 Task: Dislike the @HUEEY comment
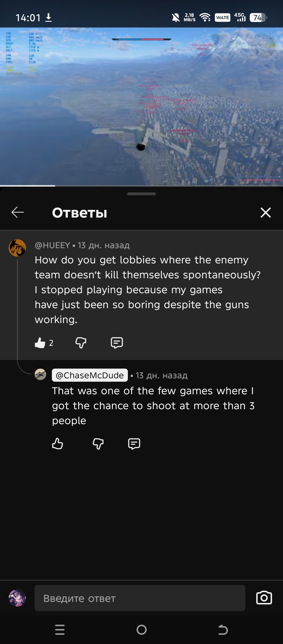(x=81, y=343)
